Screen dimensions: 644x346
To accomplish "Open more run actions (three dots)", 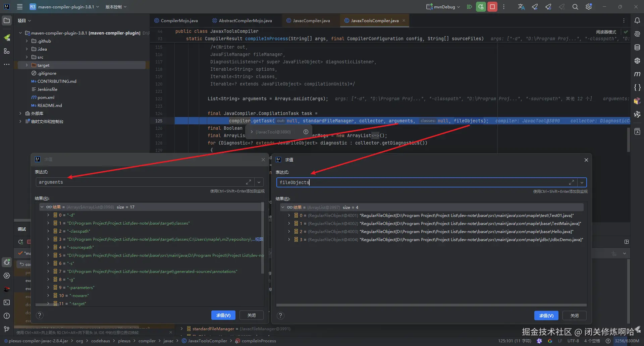I will [504, 7].
